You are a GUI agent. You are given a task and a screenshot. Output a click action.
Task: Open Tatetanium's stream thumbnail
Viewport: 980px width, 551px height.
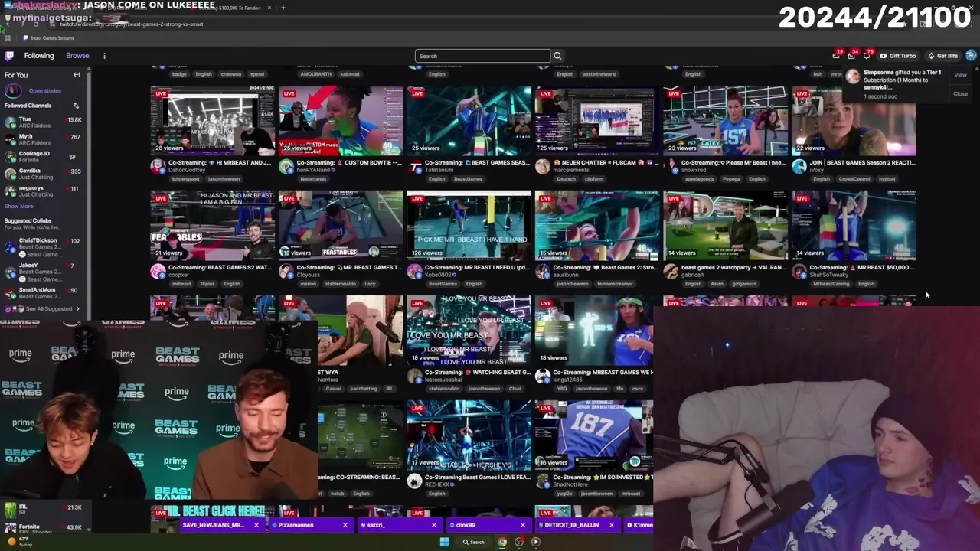pyautogui.click(x=469, y=121)
